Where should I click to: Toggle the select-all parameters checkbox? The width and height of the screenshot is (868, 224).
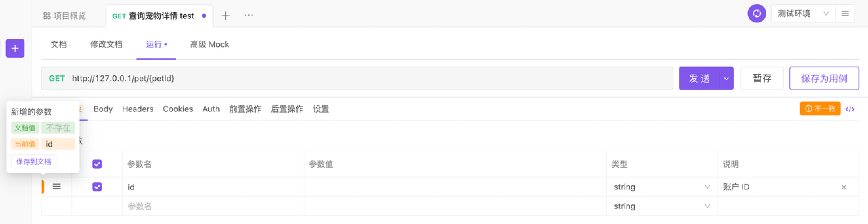pyautogui.click(x=97, y=164)
